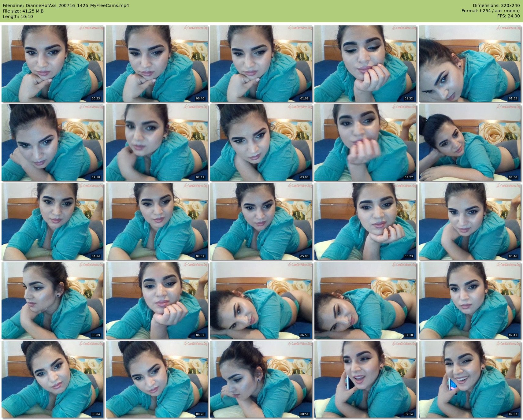The width and height of the screenshot is (523, 420).
Task: Choose the frame with timestamp 03:27
Action: pyautogui.click(x=365, y=143)
